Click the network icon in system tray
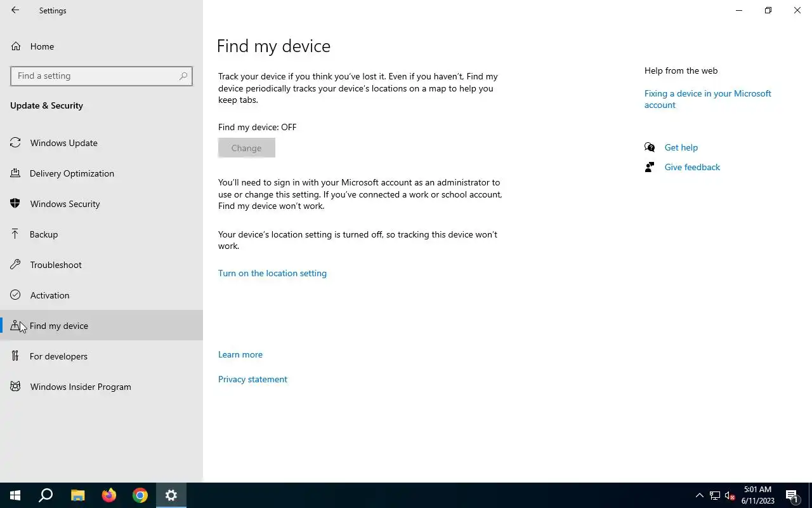Image resolution: width=812 pixels, height=508 pixels. (715, 495)
